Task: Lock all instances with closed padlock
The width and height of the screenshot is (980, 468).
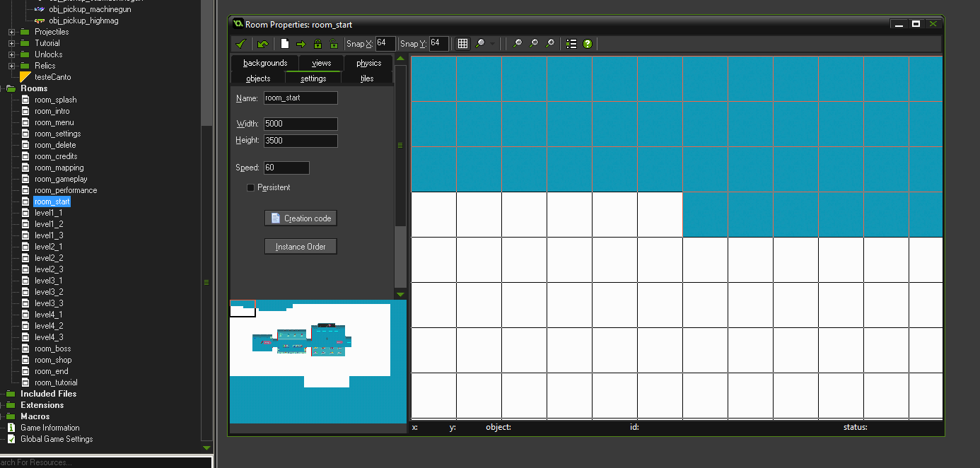Action: (x=317, y=44)
